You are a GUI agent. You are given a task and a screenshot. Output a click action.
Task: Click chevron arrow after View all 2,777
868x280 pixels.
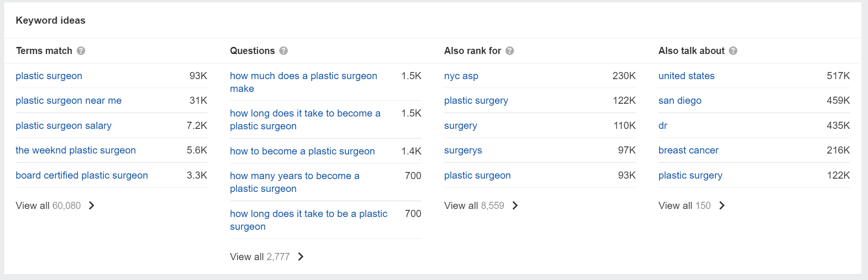301,257
